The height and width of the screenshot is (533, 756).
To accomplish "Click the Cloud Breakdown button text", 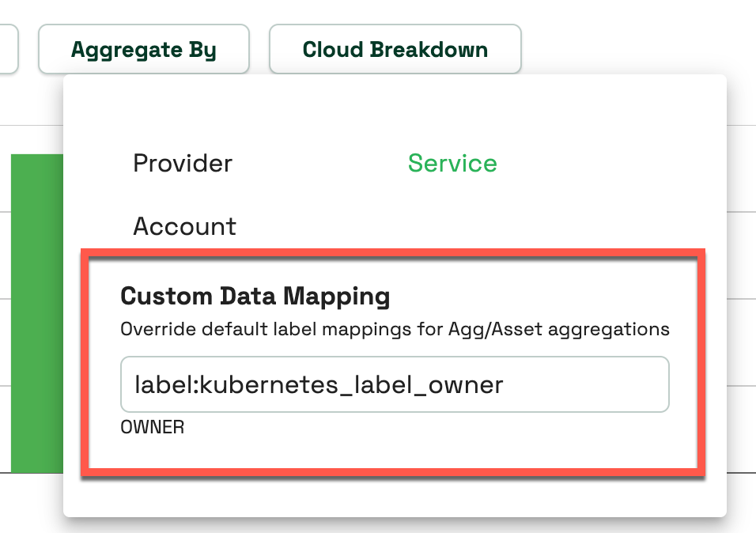I will click(395, 49).
